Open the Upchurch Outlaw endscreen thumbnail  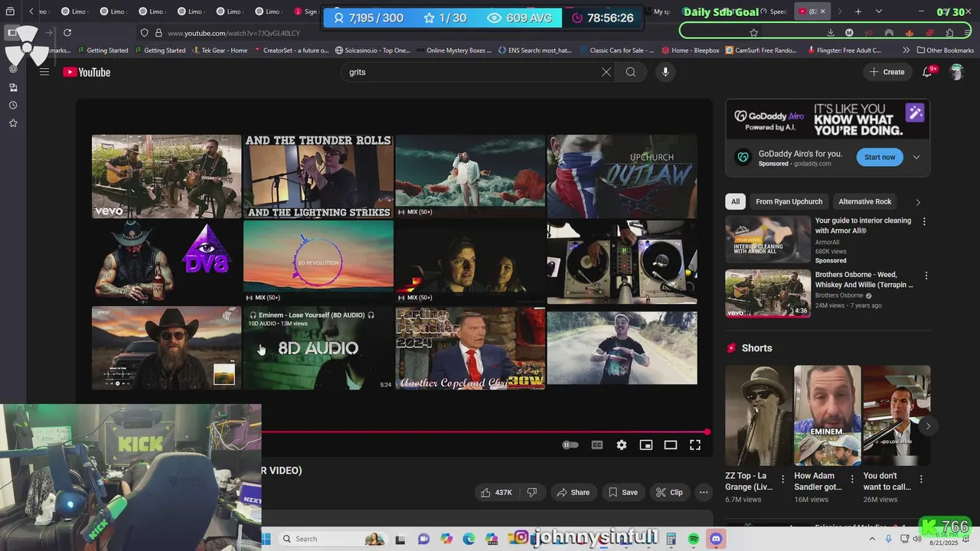622,177
